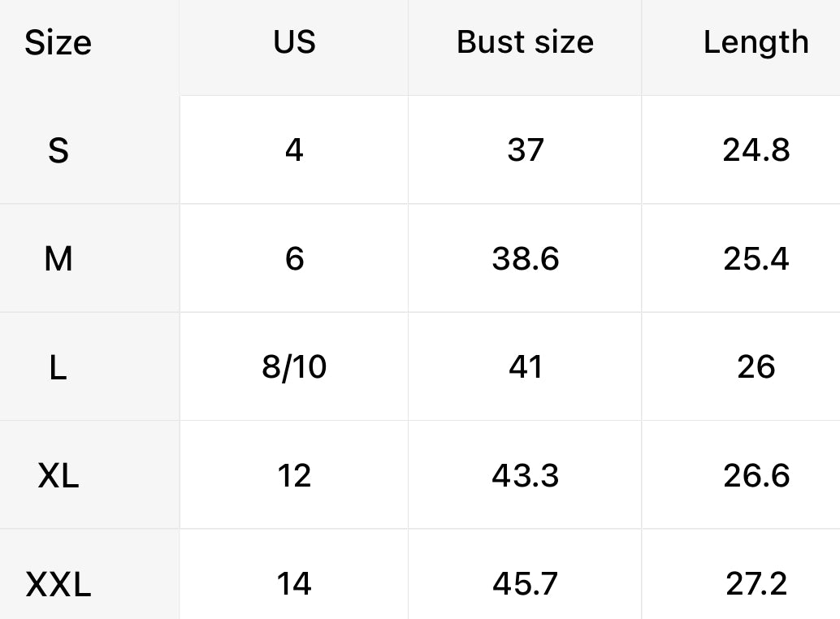This screenshot has width=840, height=619.
Task: Click US size 4 cell
Action: (294, 150)
